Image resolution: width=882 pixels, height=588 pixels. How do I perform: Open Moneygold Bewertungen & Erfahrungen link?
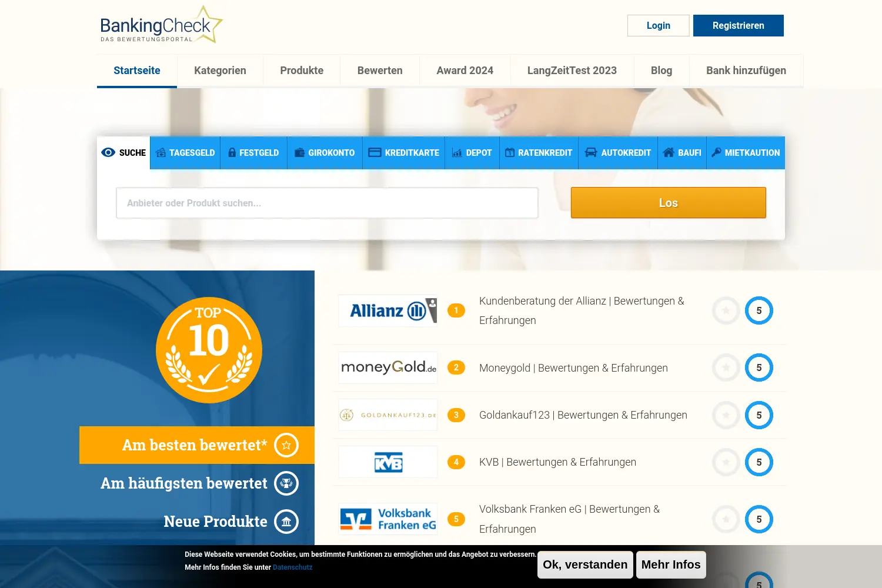[x=573, y=368]
